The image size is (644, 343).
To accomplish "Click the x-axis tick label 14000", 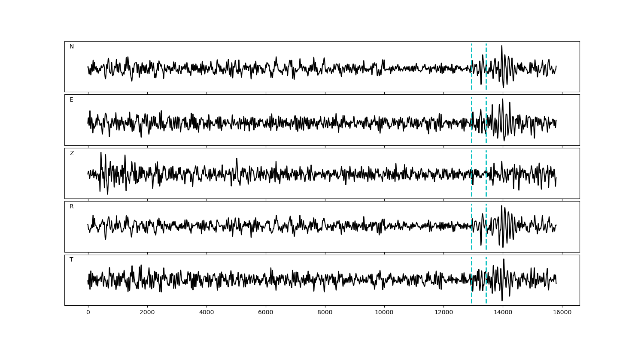I will click(x=503, y=313).
